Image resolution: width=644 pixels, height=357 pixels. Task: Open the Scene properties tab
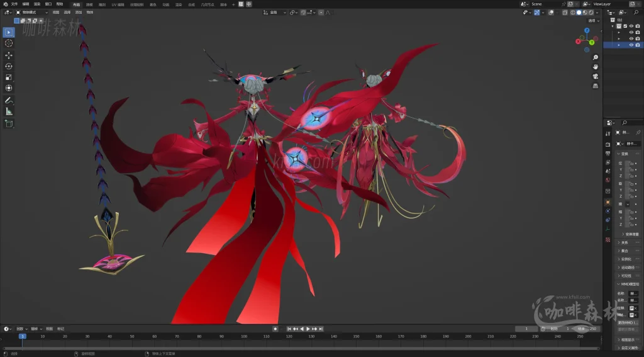click(608, 171)
